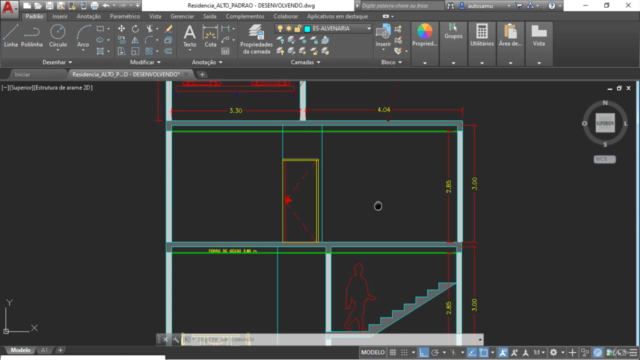Toggle layer lock padlock icon
This screenshot has width=640, height=360.
(x=298, y=29)
